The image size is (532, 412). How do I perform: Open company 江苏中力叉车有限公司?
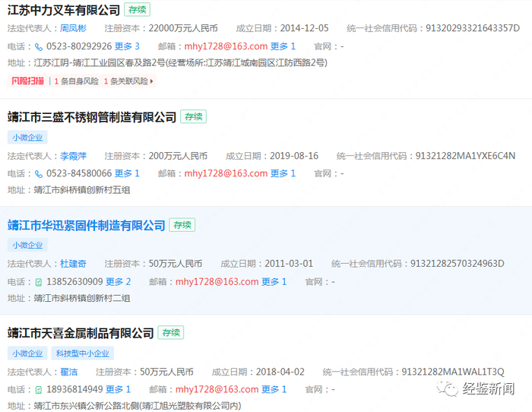coord(64,10)
